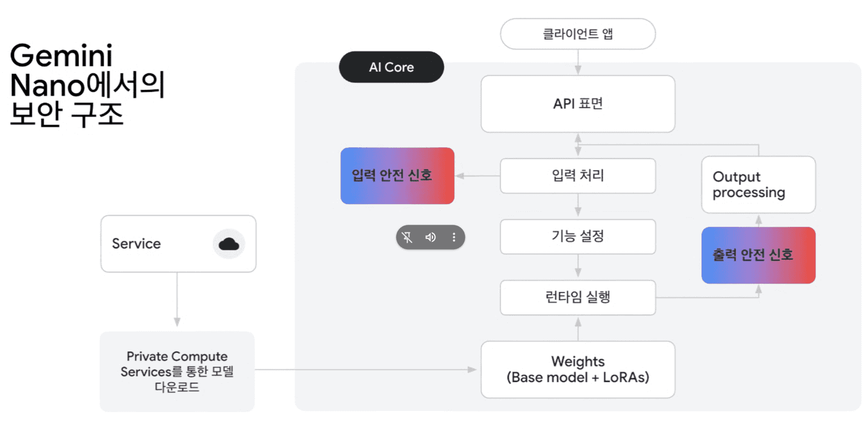Viewport: 868px width, 426px height.
Task: Click the cloud icon in Service box
Action: 229,244
